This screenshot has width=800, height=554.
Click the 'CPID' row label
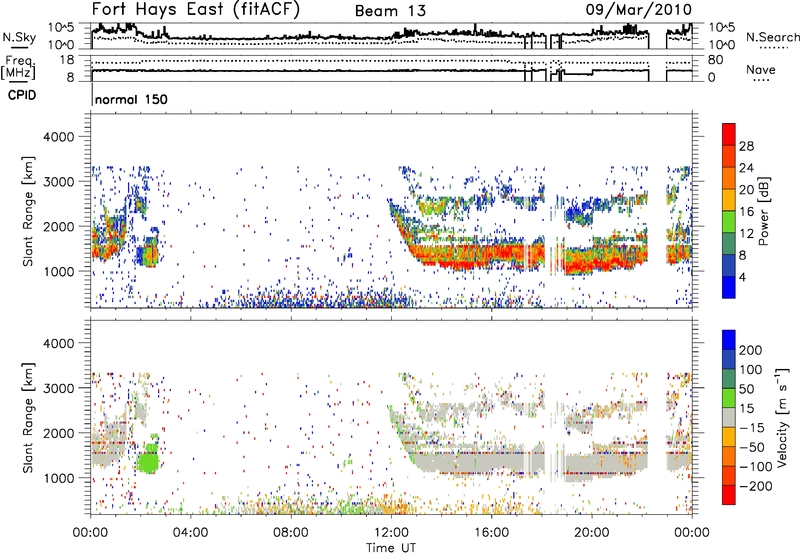(22, 95)
